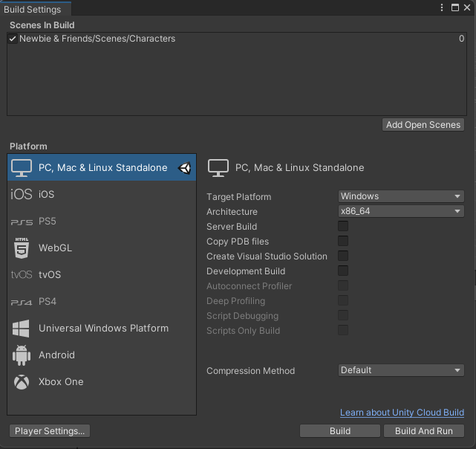
Task: Click the Development Build label
Action: 246,271
